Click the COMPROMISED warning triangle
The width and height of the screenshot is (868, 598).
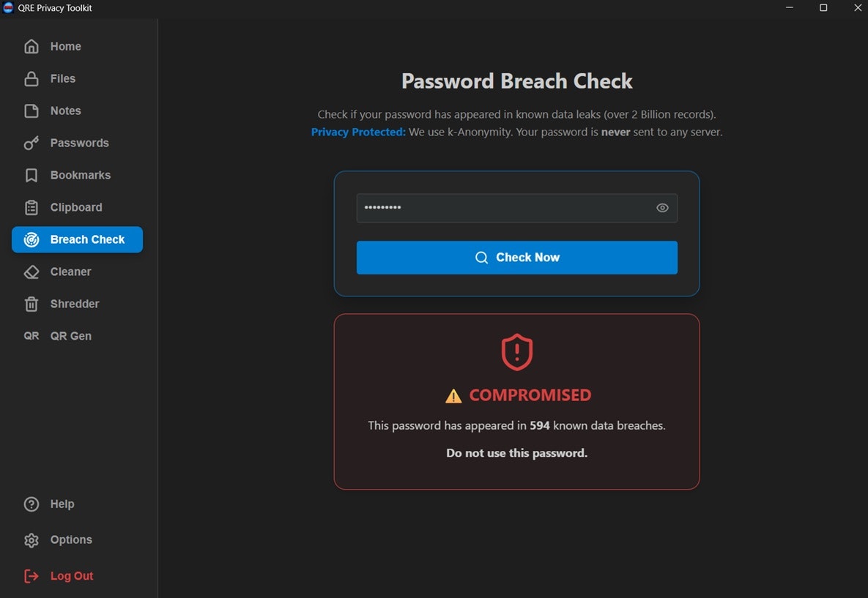point(455,395)
